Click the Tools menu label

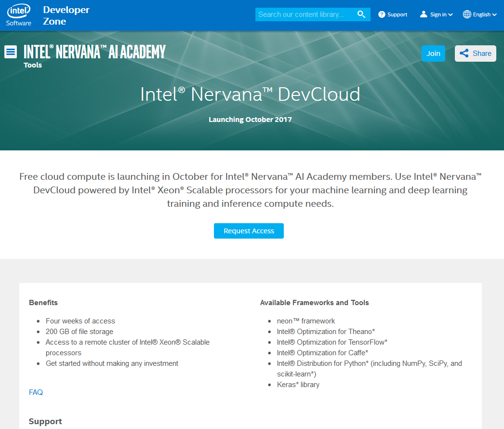(x=32, y=65)
